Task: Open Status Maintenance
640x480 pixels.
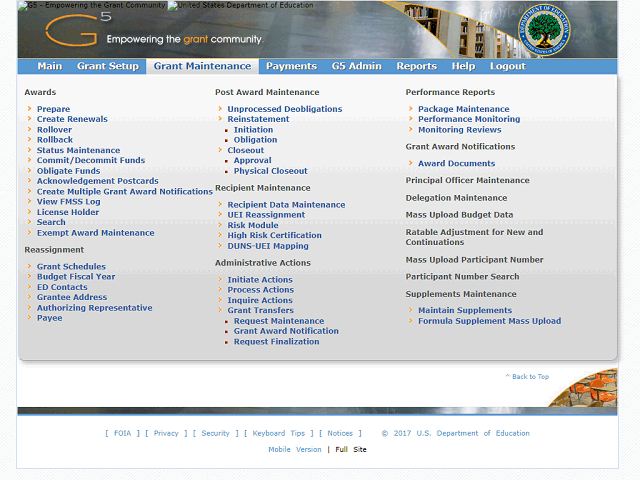Action: pyautogui.click(x=78, y=150)
